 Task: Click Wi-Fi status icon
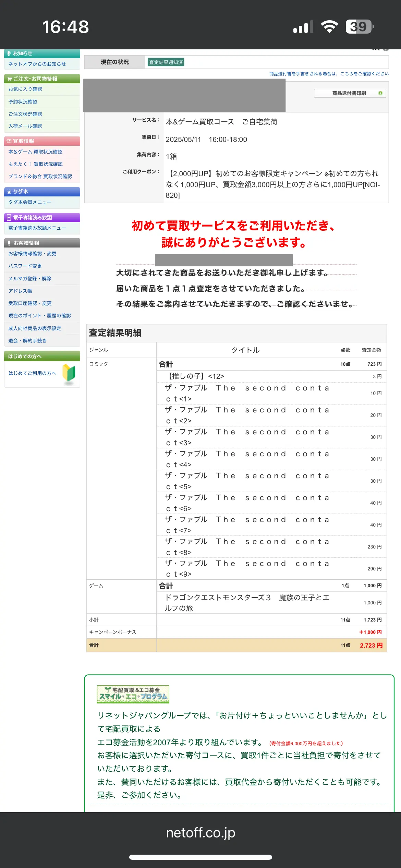click(x=329, y=27)
